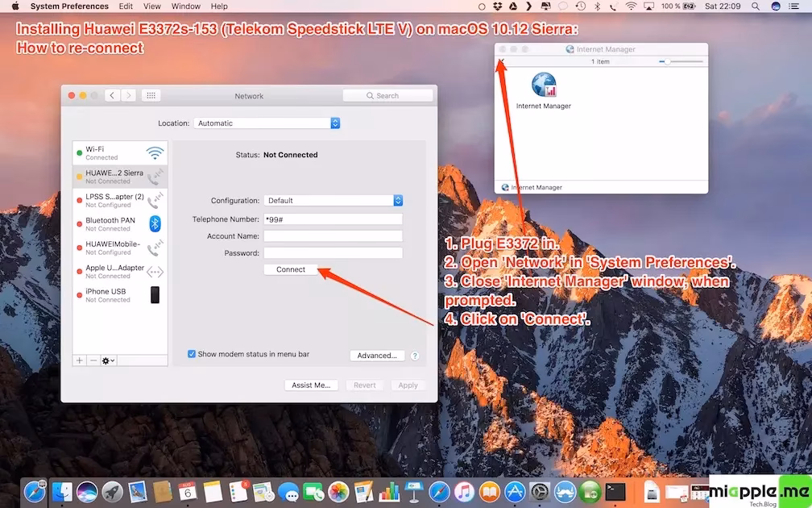812x508 pixels.
Task: Open battery status showing 100 %
Action: [x=678, y=6]
